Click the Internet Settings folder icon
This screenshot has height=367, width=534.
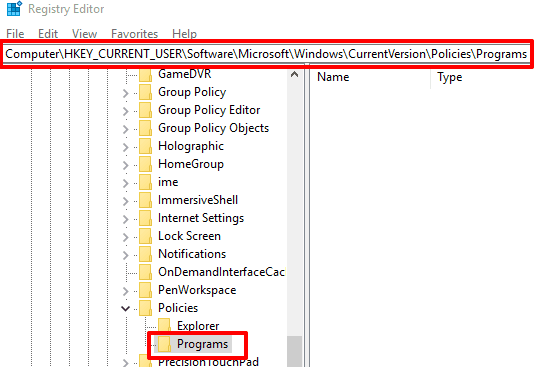click(x=145, y=218)
